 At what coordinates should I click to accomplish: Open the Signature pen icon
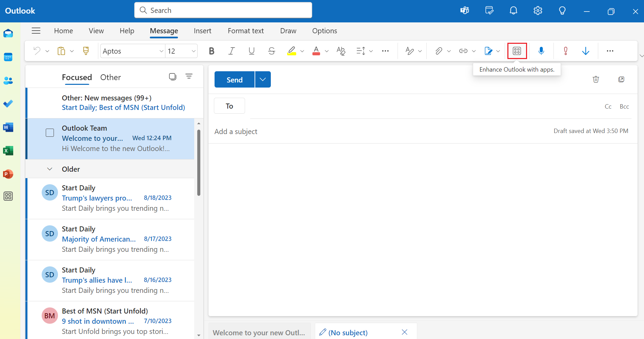[409, 51]
